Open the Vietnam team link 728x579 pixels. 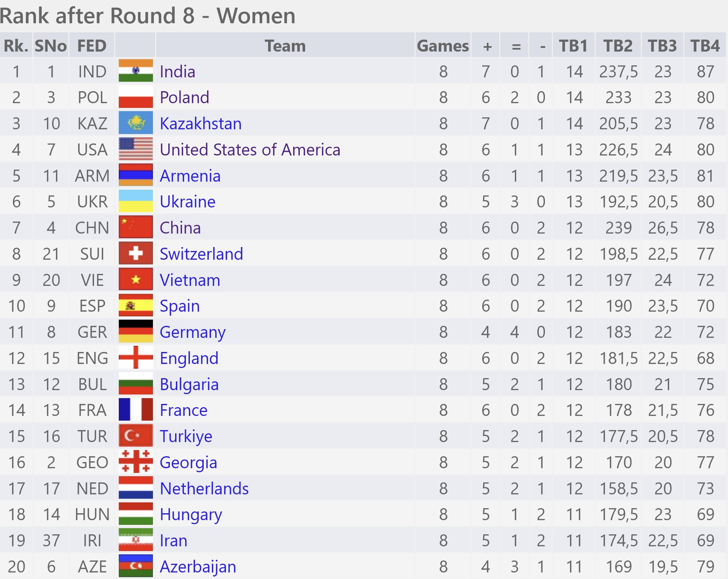pos(190,280)
